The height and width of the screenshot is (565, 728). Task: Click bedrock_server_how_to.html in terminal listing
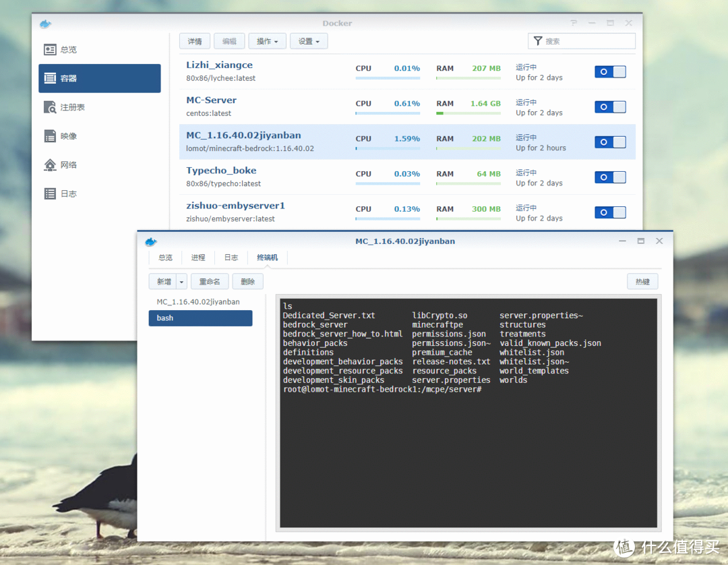tap(342, 334)
